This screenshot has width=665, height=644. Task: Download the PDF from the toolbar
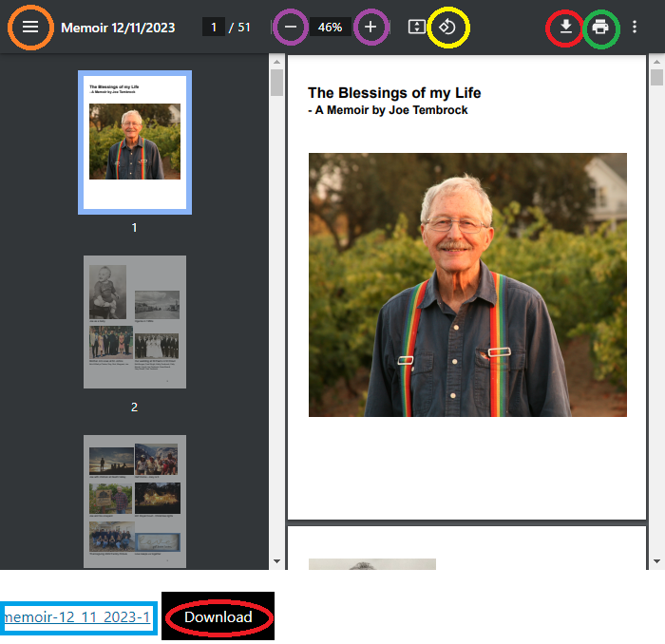point(566,27)
